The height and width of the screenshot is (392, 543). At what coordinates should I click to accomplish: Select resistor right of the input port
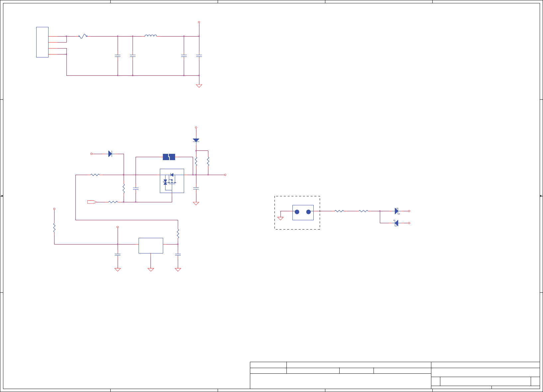tap(113, 202)
